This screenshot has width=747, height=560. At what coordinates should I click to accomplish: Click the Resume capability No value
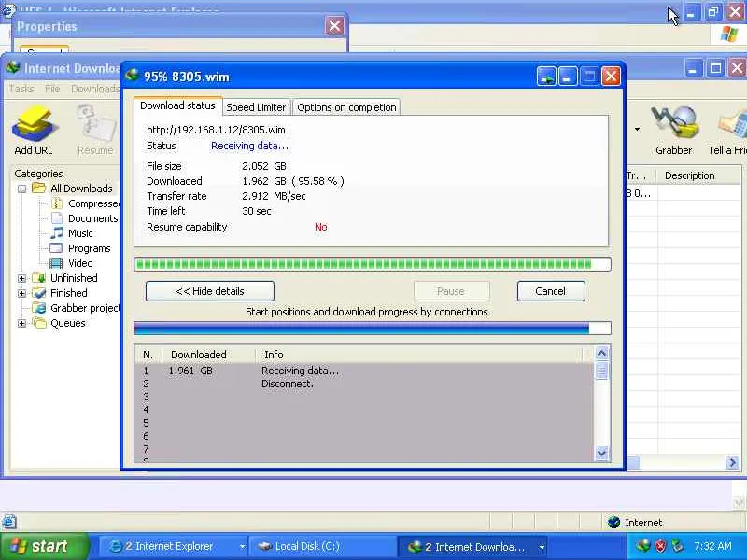(321, 227)
